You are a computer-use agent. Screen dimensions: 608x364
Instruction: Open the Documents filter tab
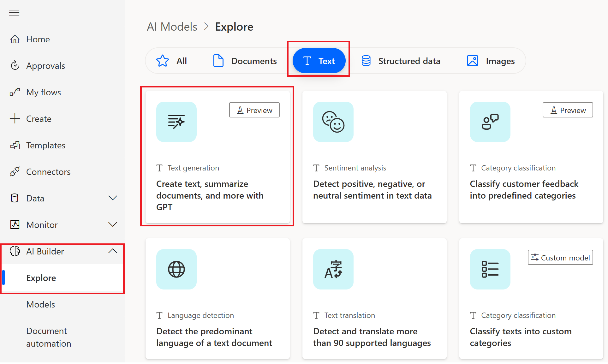(244, 61)
